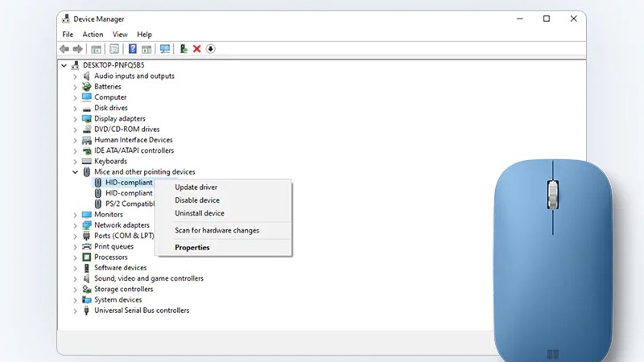Click the Scan for hardware changes monitor icon
Viewport: 644px width, 362px height.
[165, 49]
